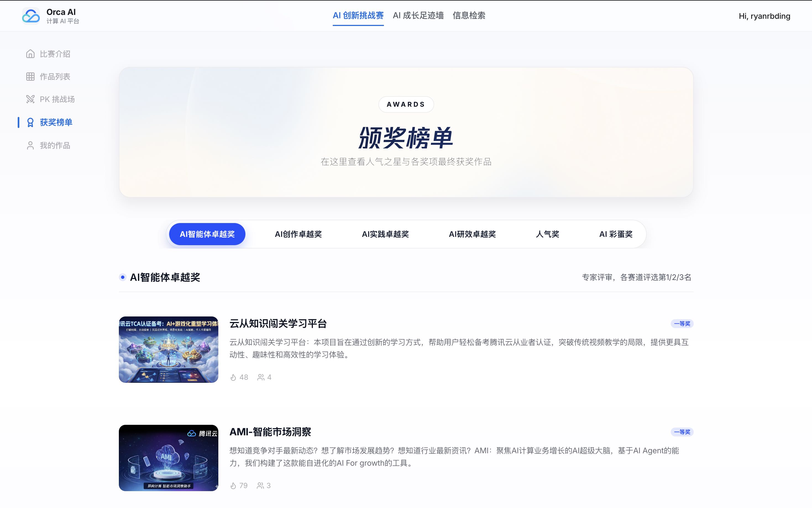The width and height of the screenshot is (812, 508).
Task: Click text 专家评审，各赛道评选第1/2/3名
Action: pyautogui.click(x=636, y=277)
